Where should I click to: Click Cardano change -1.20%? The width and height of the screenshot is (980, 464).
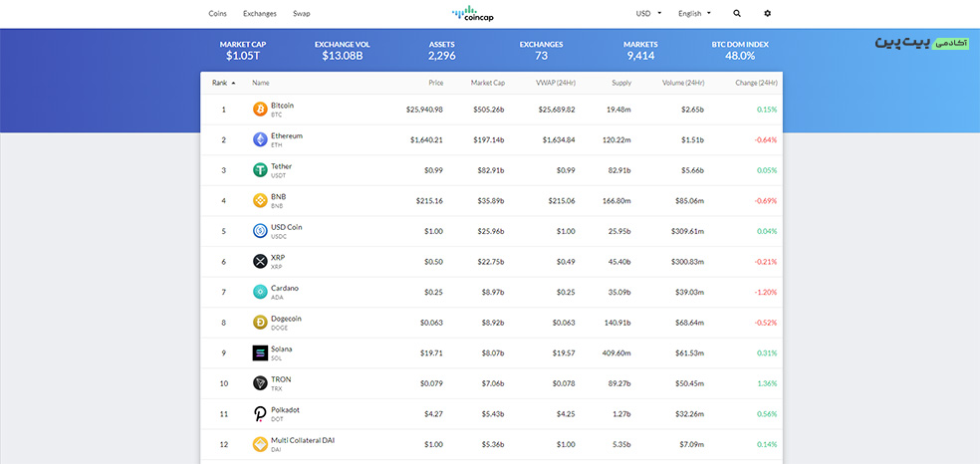(x=766, y=293)
